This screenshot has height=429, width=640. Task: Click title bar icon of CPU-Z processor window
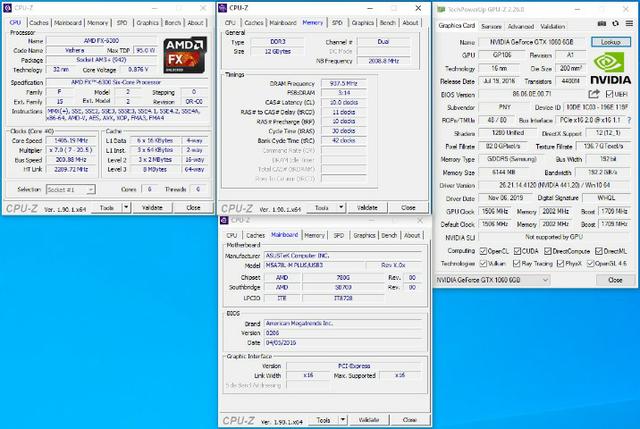7,8
